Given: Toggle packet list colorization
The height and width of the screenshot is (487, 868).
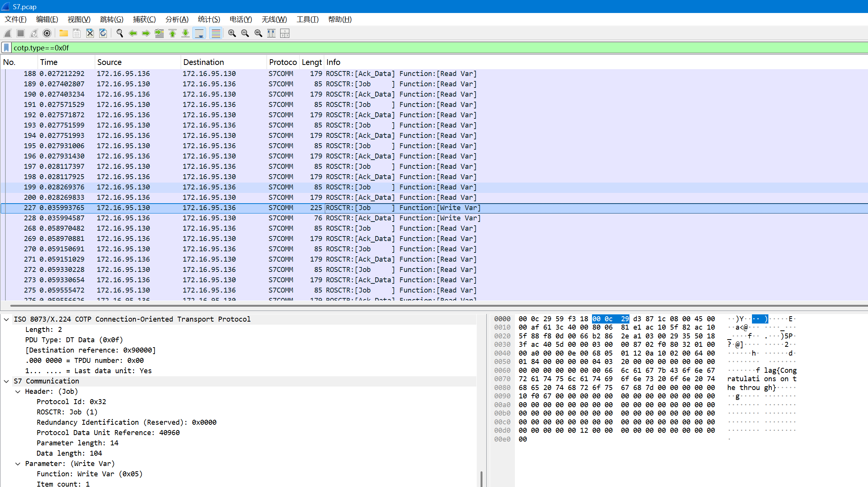Looking at the screenshot, I should click(216, 34).
